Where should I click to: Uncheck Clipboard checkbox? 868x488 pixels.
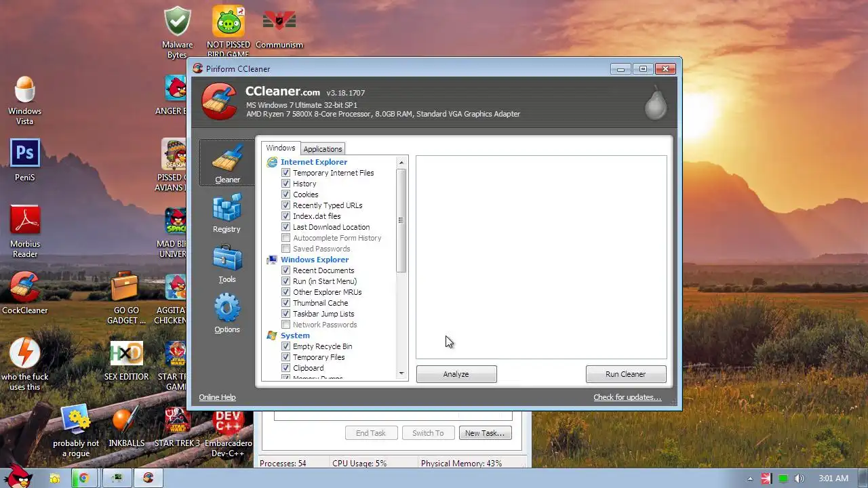click(286, 368)
